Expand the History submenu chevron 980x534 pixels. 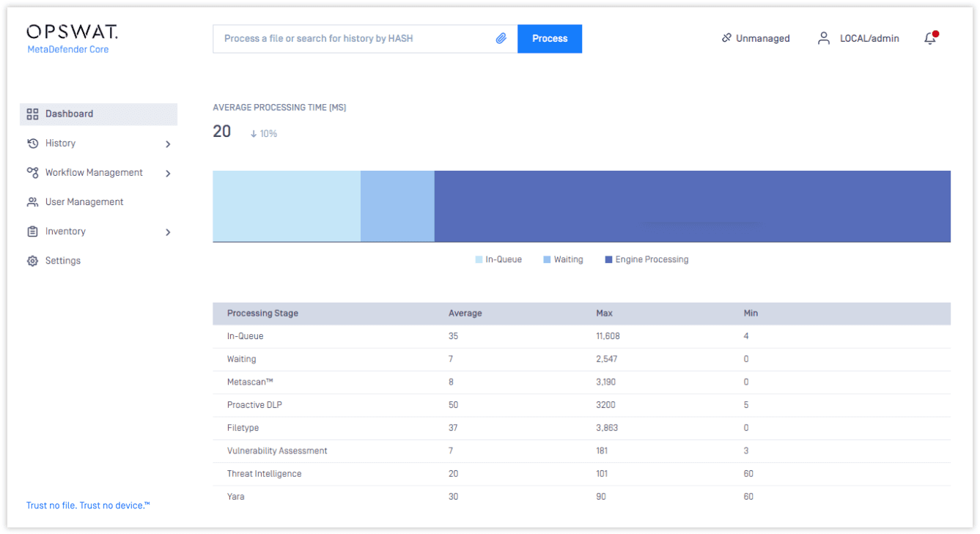[168, 144]
